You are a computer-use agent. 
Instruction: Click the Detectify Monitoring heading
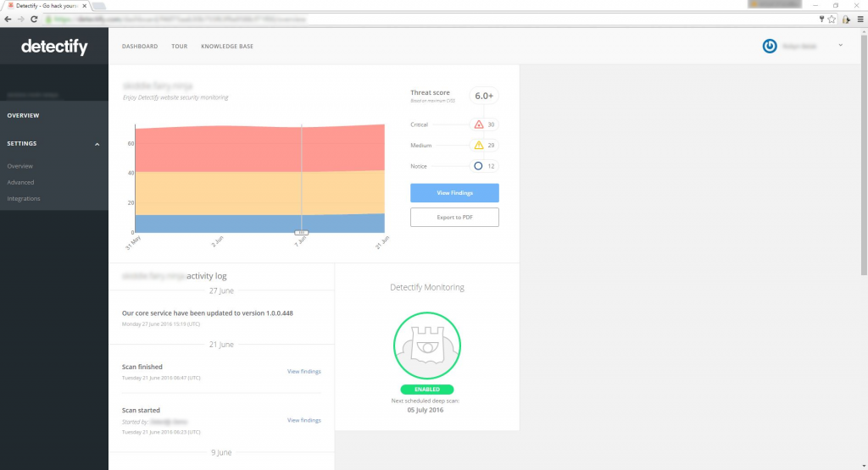click(427, 288)
